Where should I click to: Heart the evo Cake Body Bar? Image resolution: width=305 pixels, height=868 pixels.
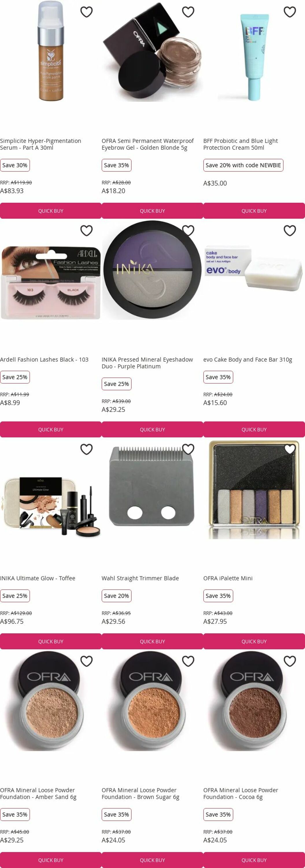[x=290, y=231]
